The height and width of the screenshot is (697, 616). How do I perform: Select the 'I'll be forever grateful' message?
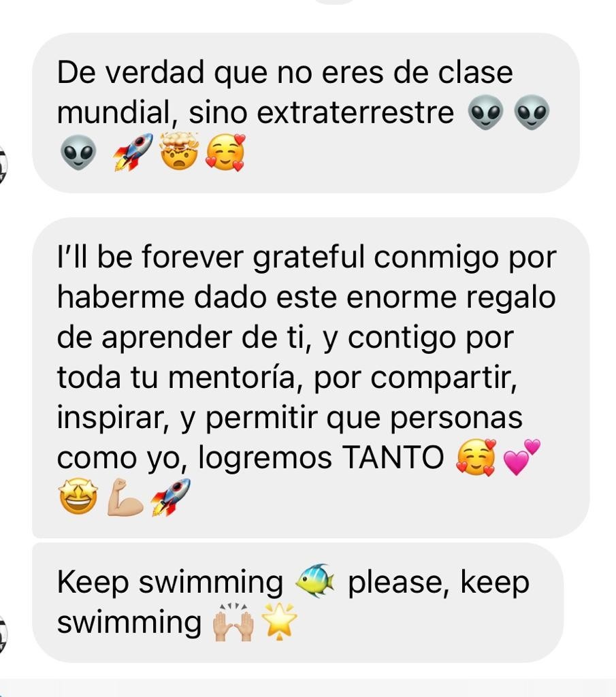[x=310, y=378]
